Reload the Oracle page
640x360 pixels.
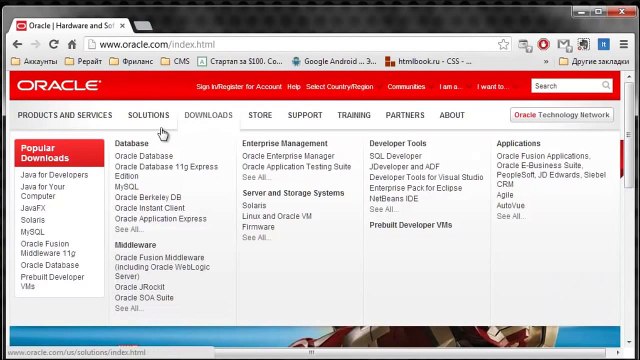pyautogui.click(x=53, y=44)
